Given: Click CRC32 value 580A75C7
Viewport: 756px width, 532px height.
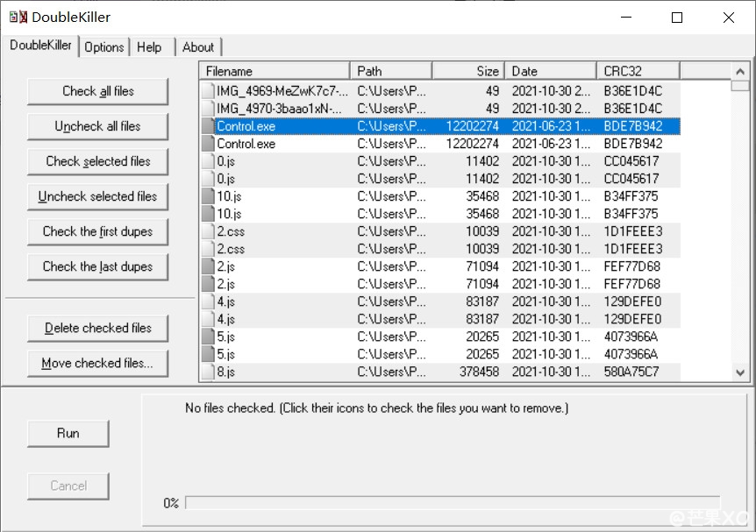Looking at the screenshot, I should 631,372.
